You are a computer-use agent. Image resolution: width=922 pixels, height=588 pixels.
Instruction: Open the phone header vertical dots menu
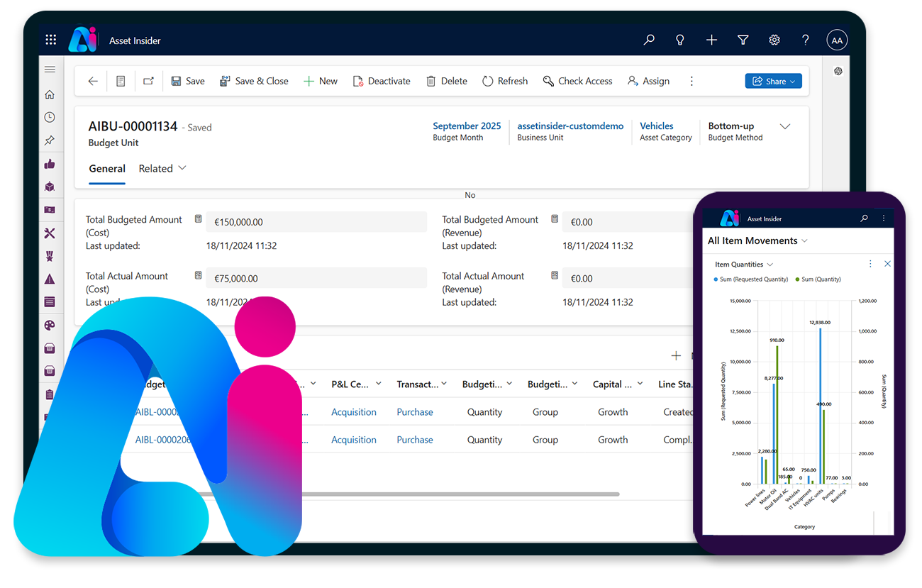point(884,218)
